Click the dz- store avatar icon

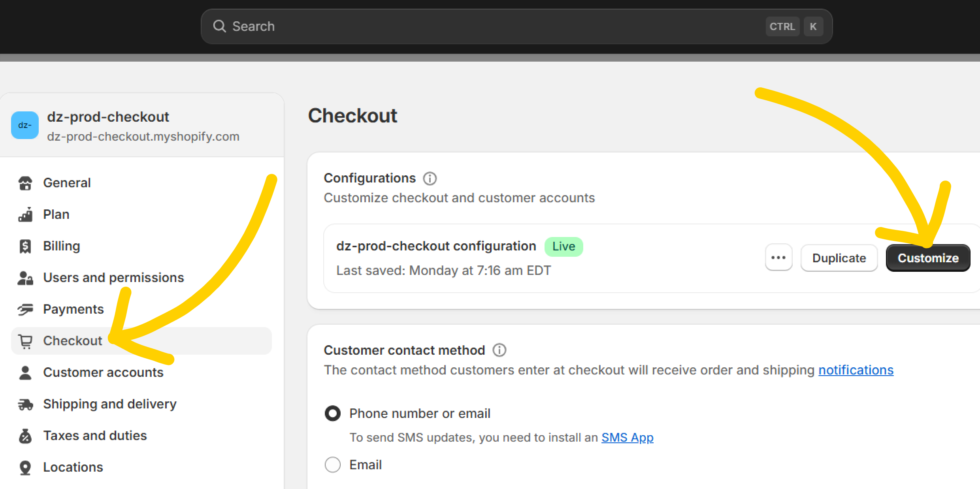click(25, 125)
